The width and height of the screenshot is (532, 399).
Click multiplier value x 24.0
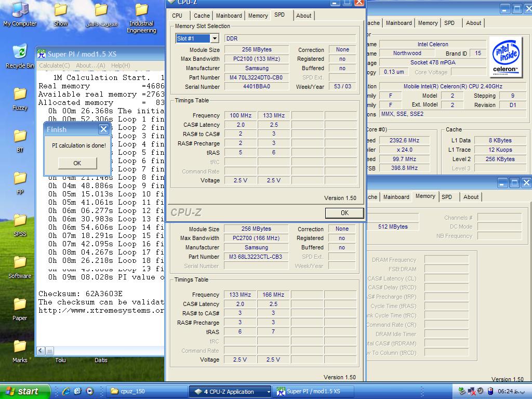[404, 150]
